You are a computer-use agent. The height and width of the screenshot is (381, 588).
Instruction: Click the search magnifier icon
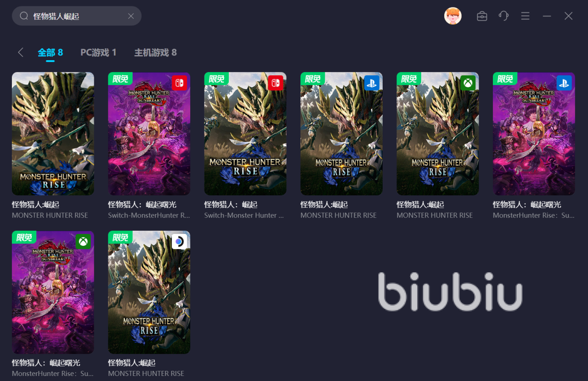tap(24, 16)
